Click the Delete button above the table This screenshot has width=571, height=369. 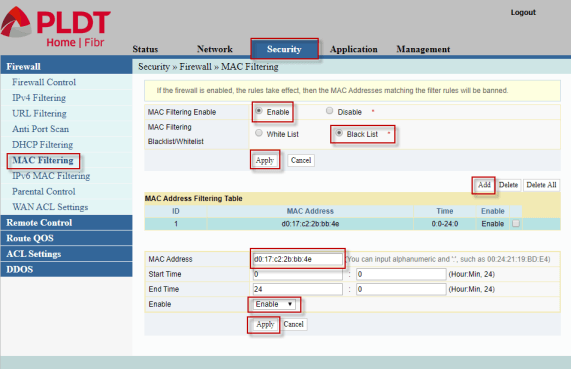tap(508, 185)
